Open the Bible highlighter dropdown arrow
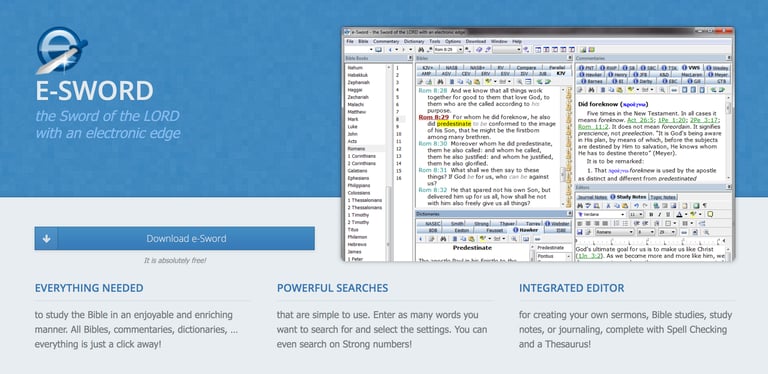The width and height of the screenshot is (768, 374). point(495,81)
